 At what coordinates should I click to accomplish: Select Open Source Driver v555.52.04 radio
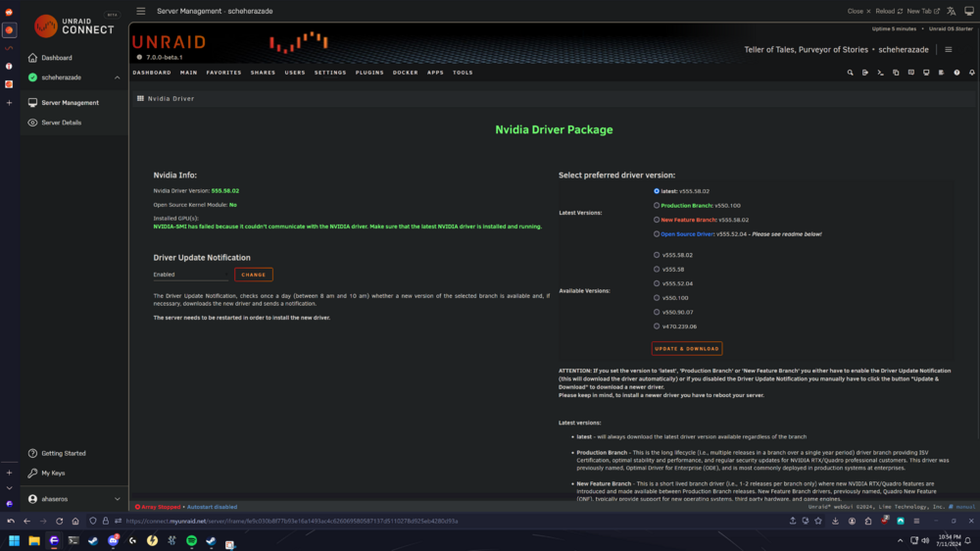click(x=657, y=234)
